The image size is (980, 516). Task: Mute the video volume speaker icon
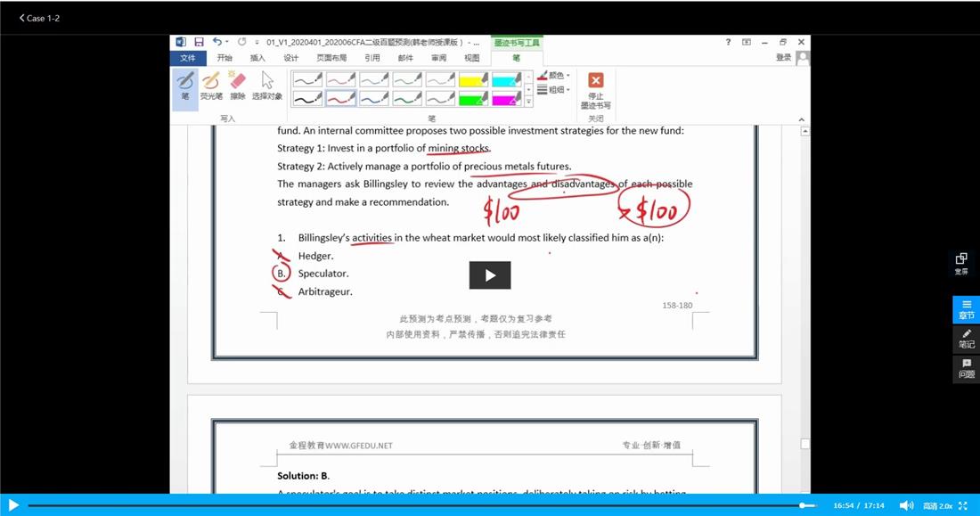(x=906, y=505)
